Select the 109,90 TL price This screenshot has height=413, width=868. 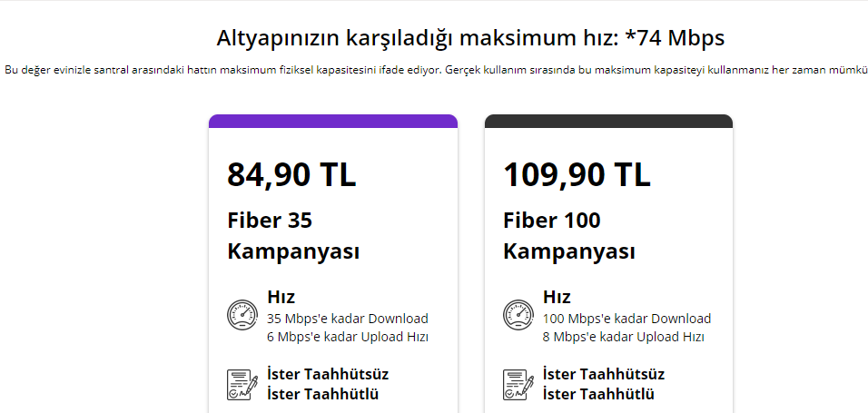coord(577,174)
